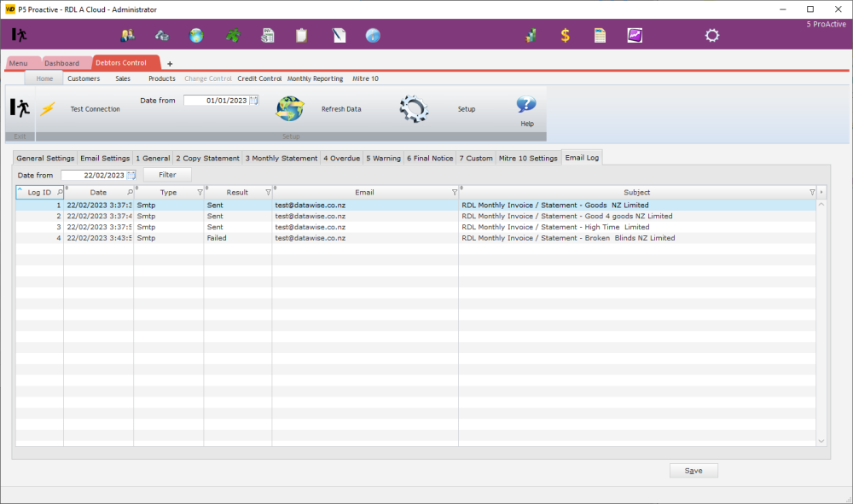Click the blue Help question mark icon
Image resolution: width=853 pixels, height=504 pixels.
pyautogui.click(x=526, y=104)
